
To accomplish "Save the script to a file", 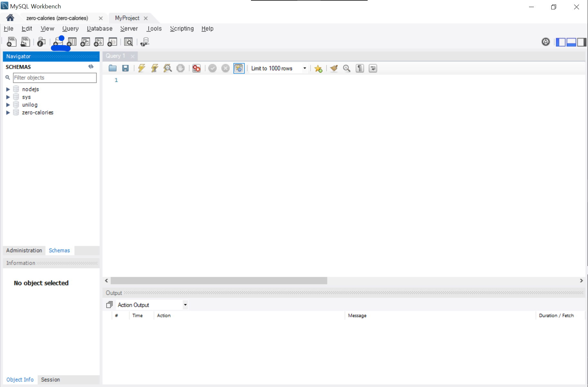I will coord(125,68).
